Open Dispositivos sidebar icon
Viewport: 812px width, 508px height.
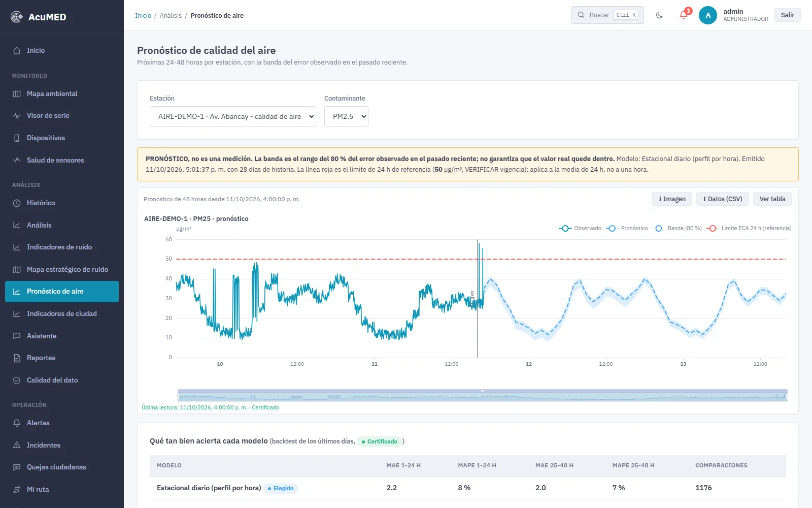tap(17, 138)
